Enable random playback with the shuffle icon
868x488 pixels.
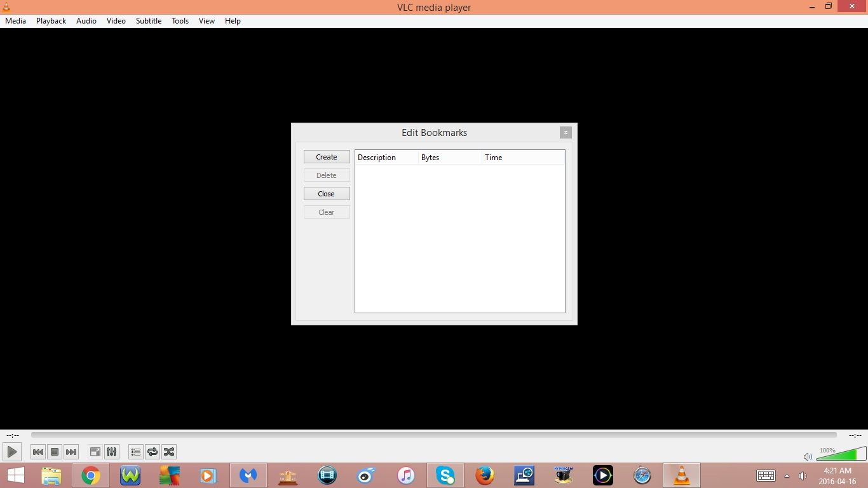click(169, 452)
